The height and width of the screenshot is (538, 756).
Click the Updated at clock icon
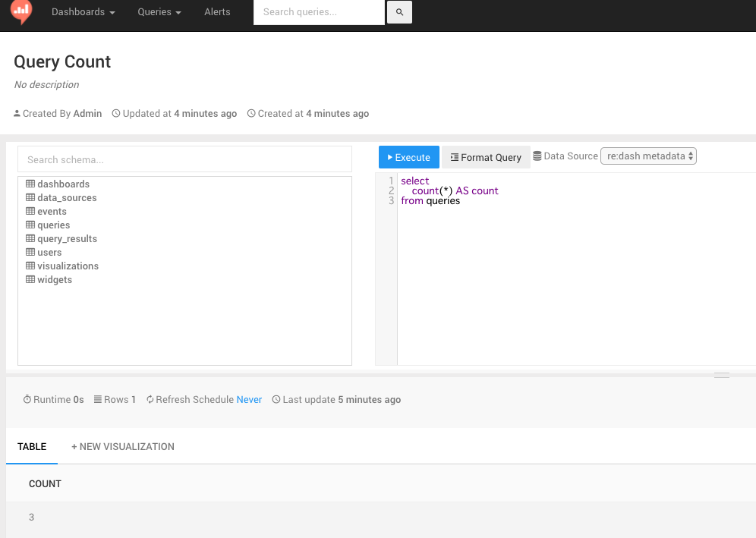click(x=116, y=113)
